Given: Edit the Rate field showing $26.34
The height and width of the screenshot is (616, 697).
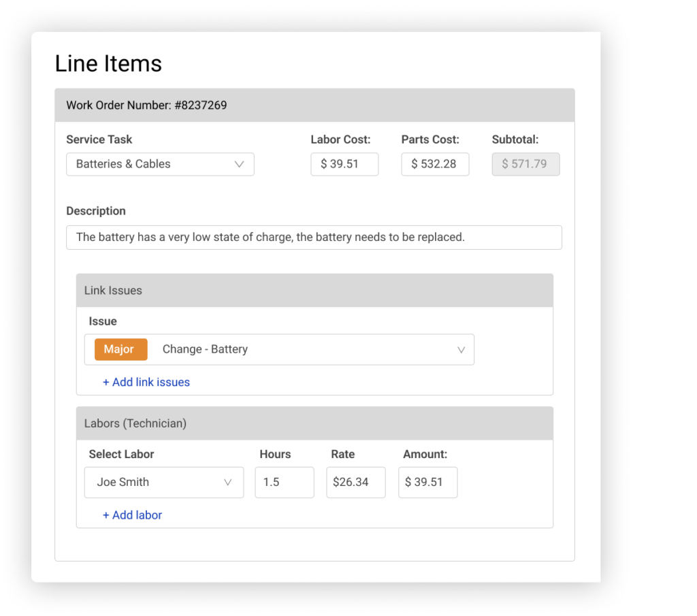Looking at the screenshot, I should 355,482.
